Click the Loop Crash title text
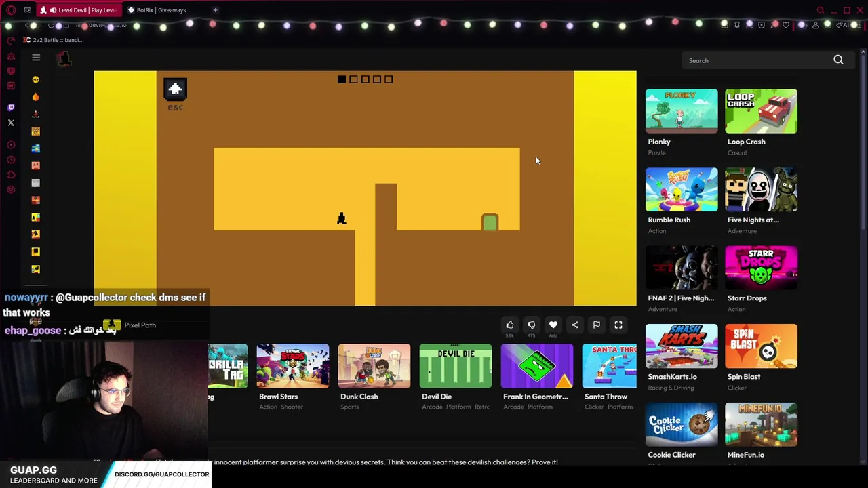Screen dimensions: 868x488 coord(746,142)
